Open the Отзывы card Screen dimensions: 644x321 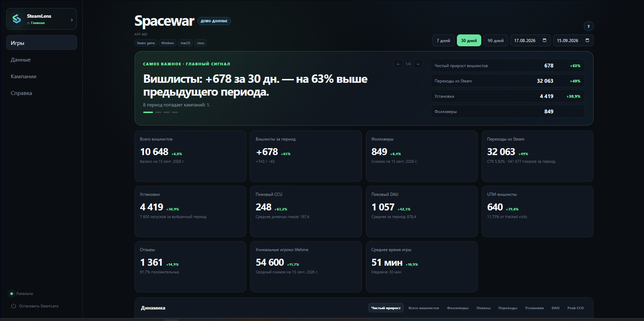[x=190, y=267]
